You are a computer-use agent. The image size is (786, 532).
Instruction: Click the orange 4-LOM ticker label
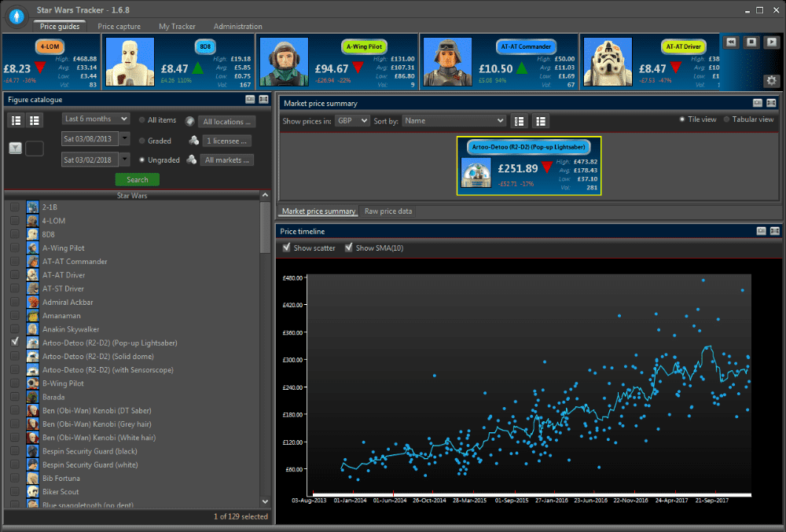(x=50, y=46)
